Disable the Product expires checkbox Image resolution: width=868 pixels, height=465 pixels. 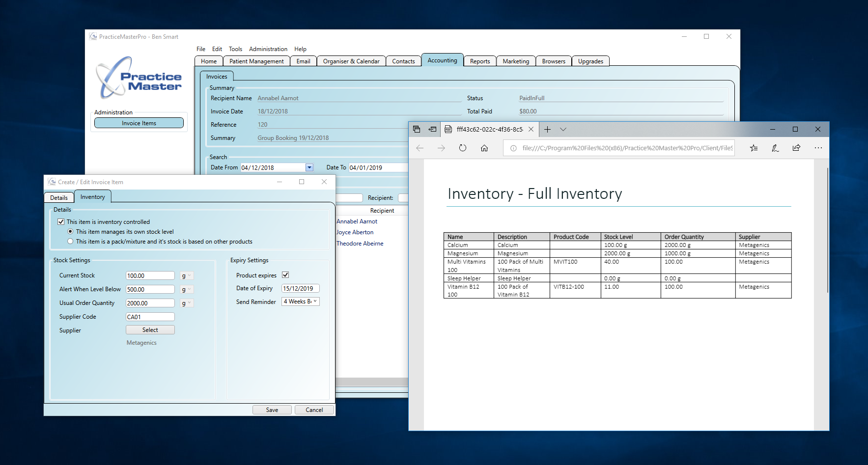tap(285, 274)
